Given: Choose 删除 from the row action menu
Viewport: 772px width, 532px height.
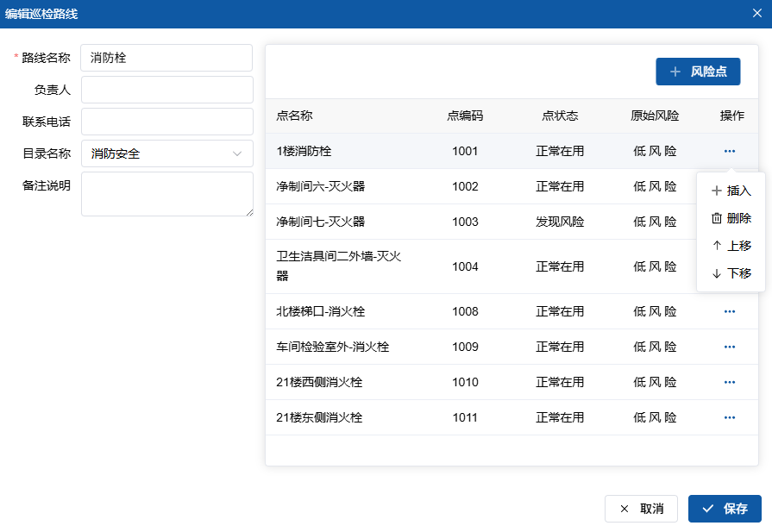Looking at the screenshot, I should [x=731, y=218].
